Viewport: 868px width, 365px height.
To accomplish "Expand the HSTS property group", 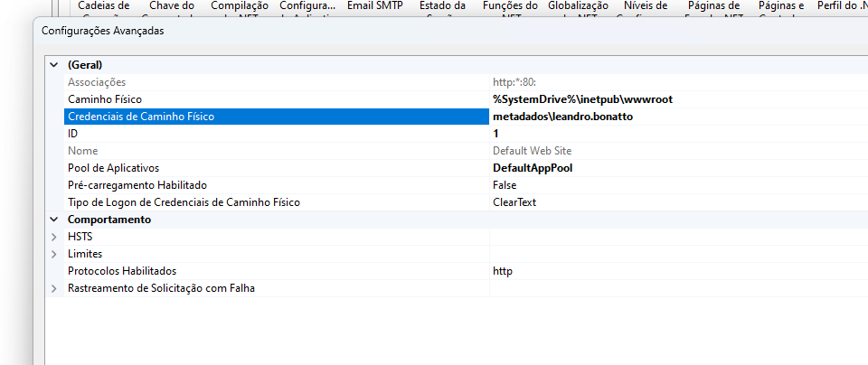I will (x=54, y=237).
